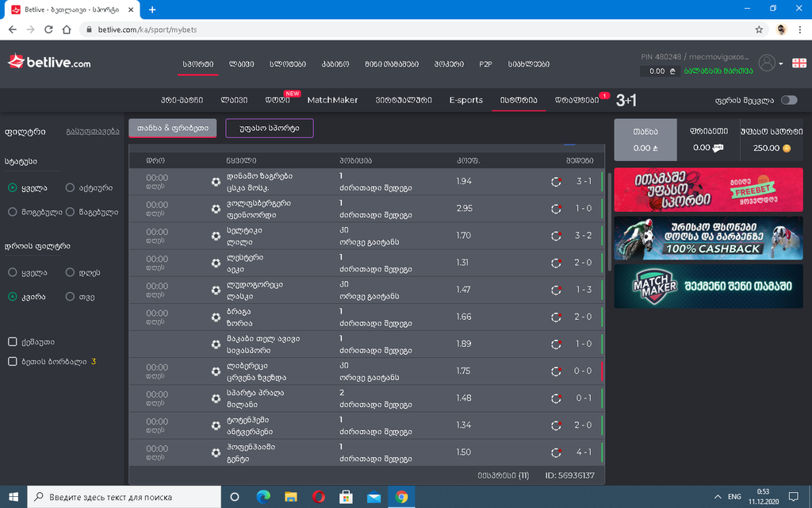Image resolution: width=812 pixels, height=508 pixels.
Task: Select the 'თანხა 0.00' balance tile
Action: [x=645, y=140]
